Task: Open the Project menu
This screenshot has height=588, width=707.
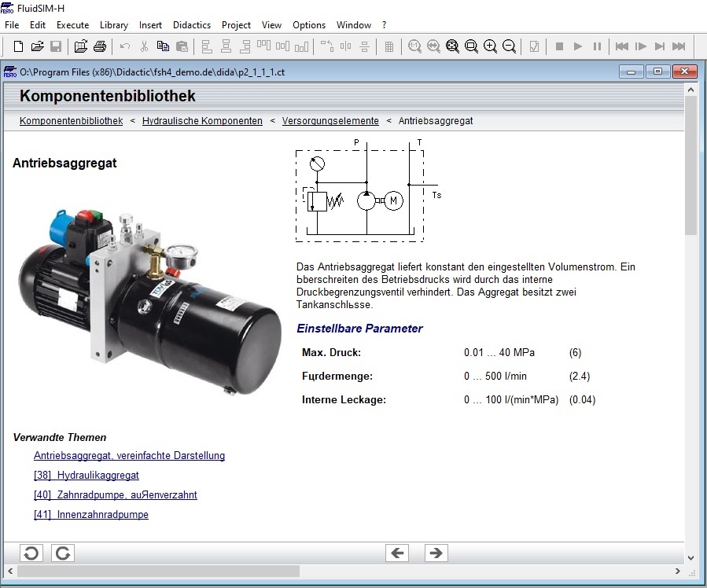Action: pos(236,25)
